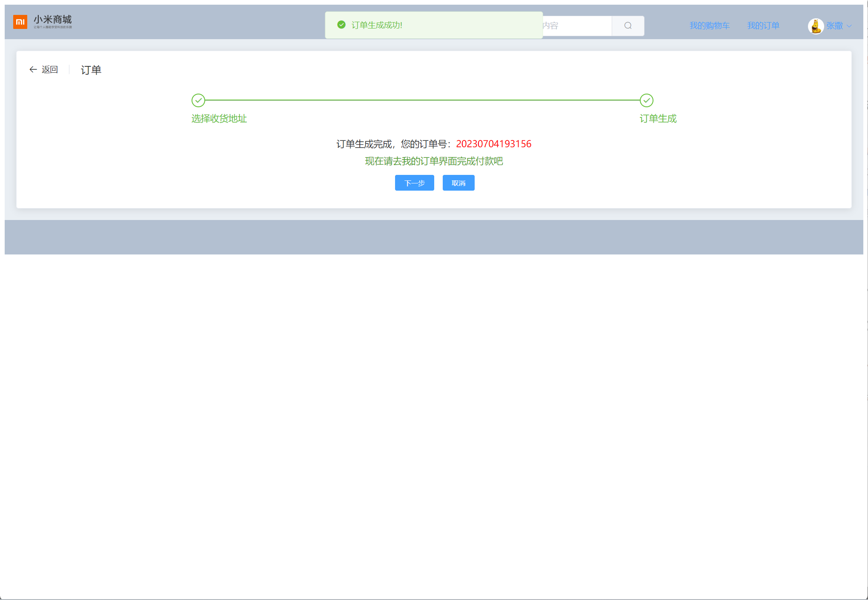Click the orange Mi logo icon
Screen dimensions: 868x600
[x=20, y=22]
